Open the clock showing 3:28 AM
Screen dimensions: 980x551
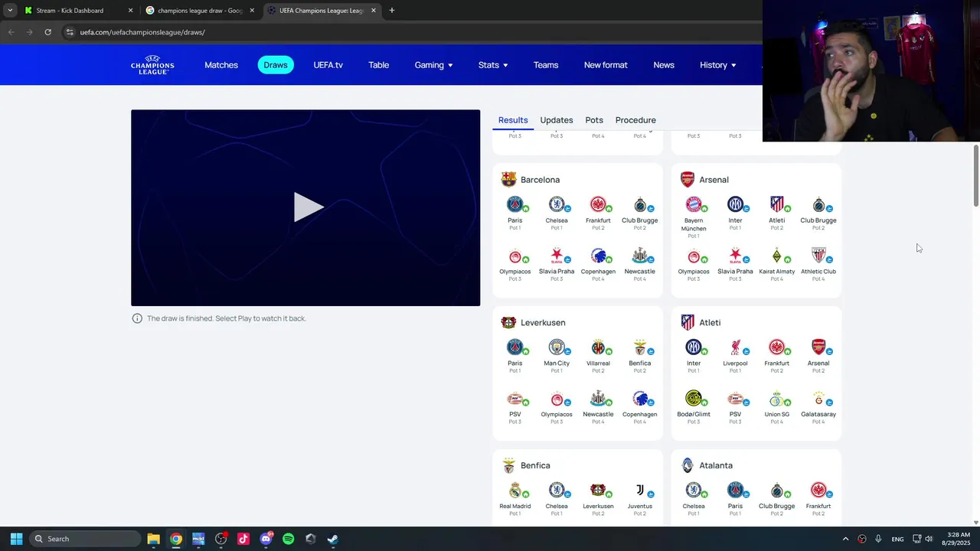click(x=958, y=539)
